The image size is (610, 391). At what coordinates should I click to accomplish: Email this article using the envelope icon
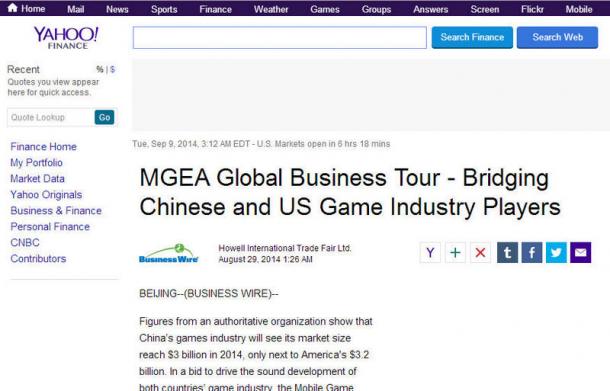click(581, 252)
